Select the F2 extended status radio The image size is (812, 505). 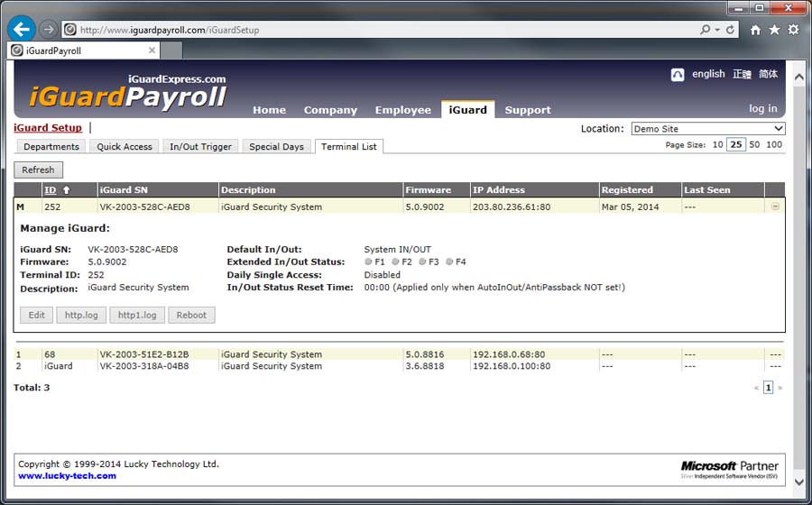coord(395,262)
